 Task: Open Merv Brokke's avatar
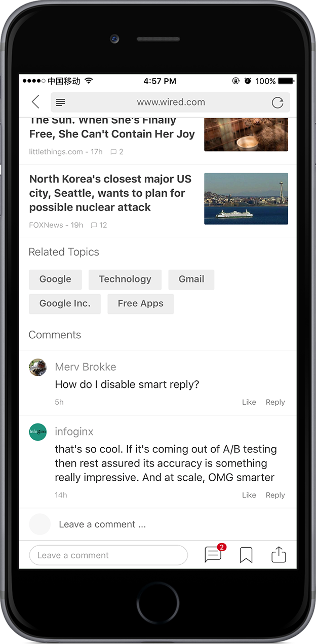click(x=38, y=367)
